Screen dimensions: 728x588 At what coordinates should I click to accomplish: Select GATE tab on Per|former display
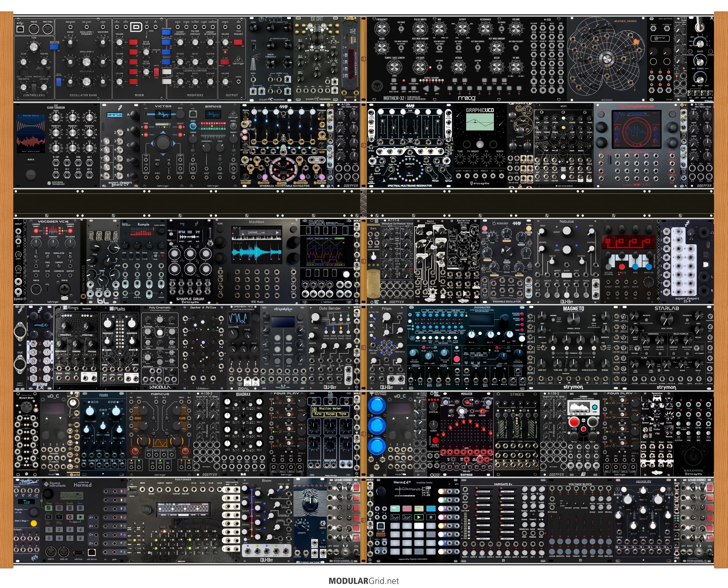163,515
